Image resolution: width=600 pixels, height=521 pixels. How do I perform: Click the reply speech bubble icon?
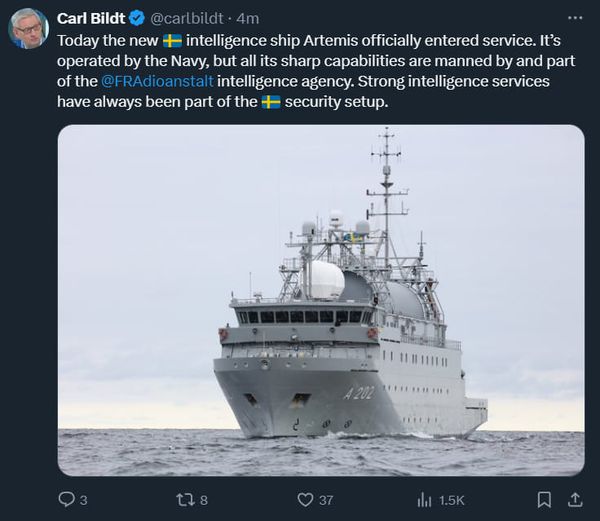67,498
